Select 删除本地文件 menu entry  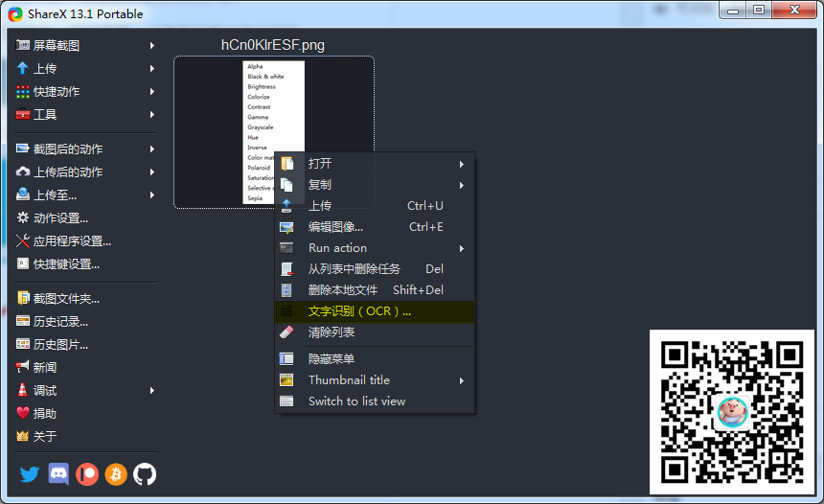click(375, 290)
